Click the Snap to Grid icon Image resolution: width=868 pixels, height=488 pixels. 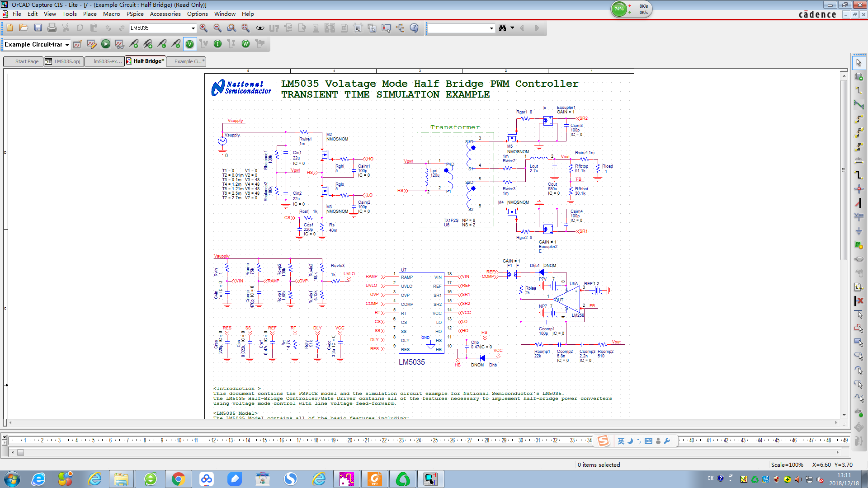tap(358, 28)
